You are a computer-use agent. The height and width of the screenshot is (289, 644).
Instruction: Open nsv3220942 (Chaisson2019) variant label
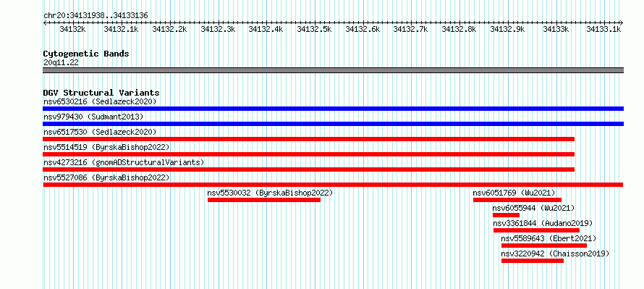tap(555, 254)
